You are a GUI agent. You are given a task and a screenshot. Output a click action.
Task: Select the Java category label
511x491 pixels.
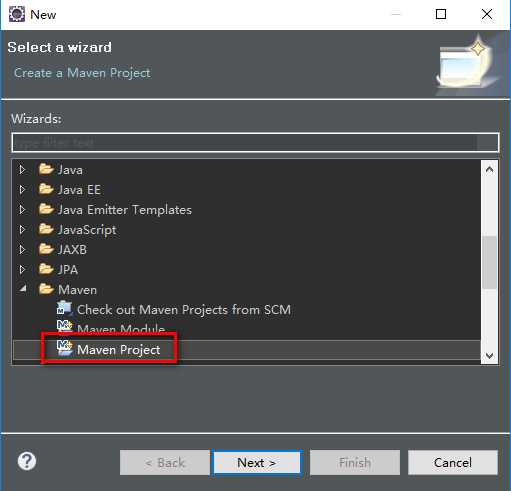[70, 170]
